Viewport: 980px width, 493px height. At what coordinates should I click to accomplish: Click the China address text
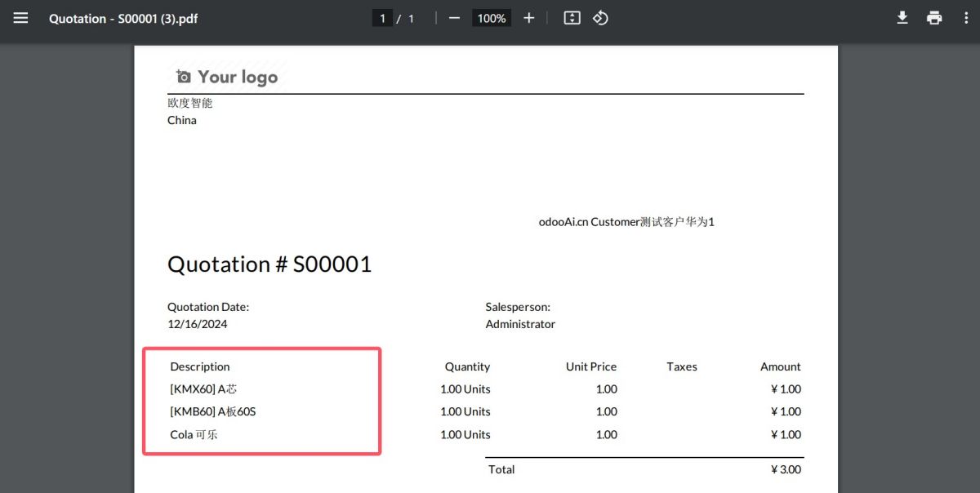(x=182, y=120)
